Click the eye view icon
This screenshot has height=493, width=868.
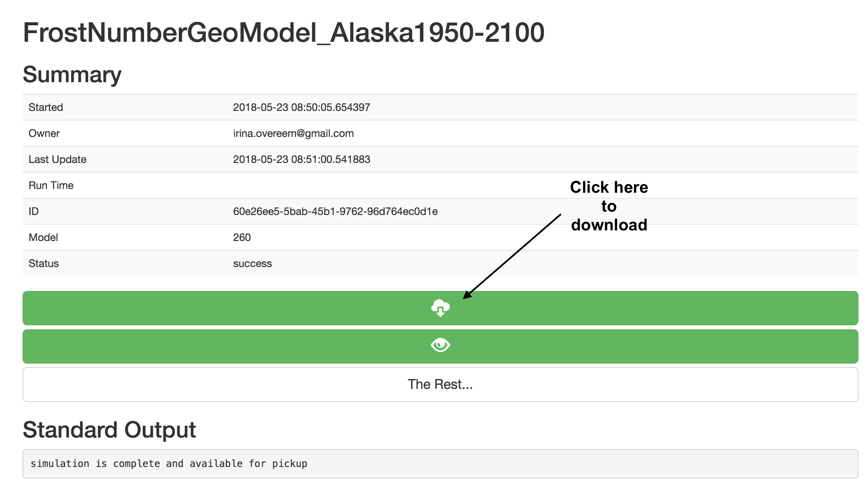(440, 345)
